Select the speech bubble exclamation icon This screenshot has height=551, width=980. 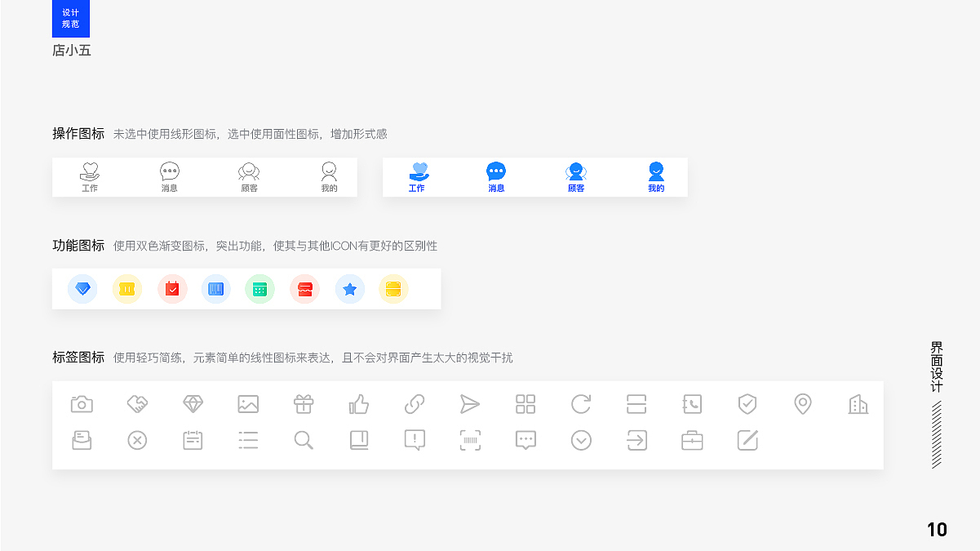click(415, 441)
